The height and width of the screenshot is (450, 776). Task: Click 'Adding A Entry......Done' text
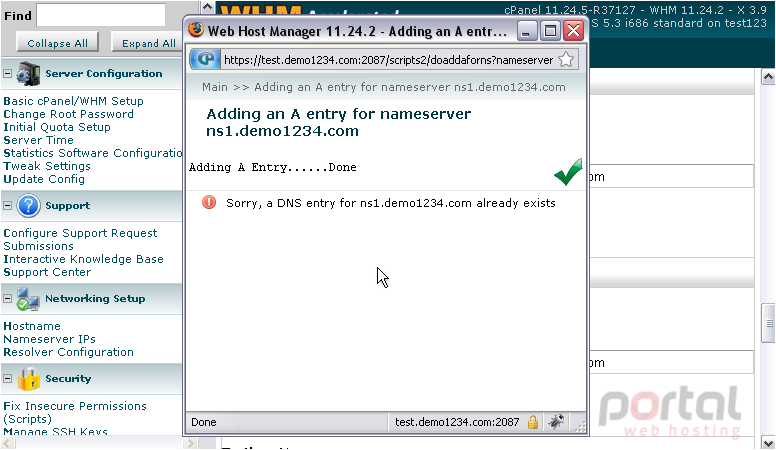273,167
